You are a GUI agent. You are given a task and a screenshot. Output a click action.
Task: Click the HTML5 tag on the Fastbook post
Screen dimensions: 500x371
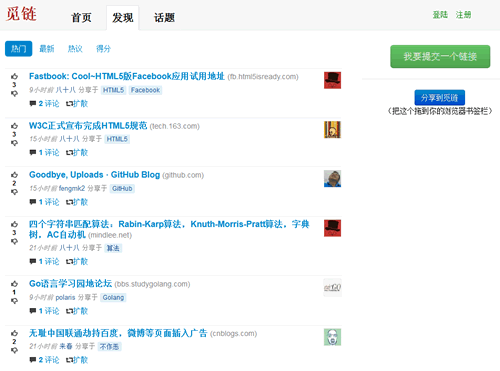click(113, 90)
